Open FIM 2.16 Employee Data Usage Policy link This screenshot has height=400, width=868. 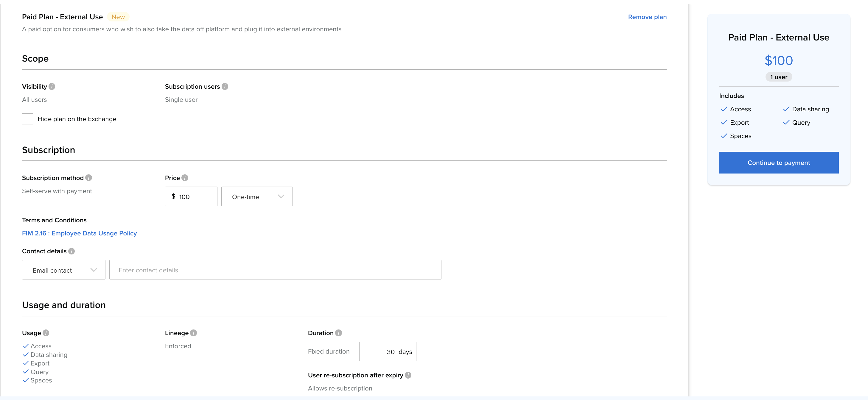coord(80,233)
